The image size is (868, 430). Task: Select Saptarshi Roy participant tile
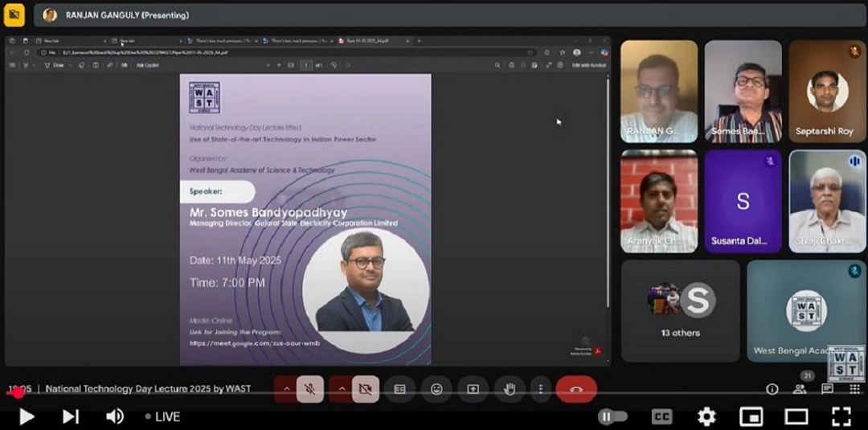tap(827, 92)
